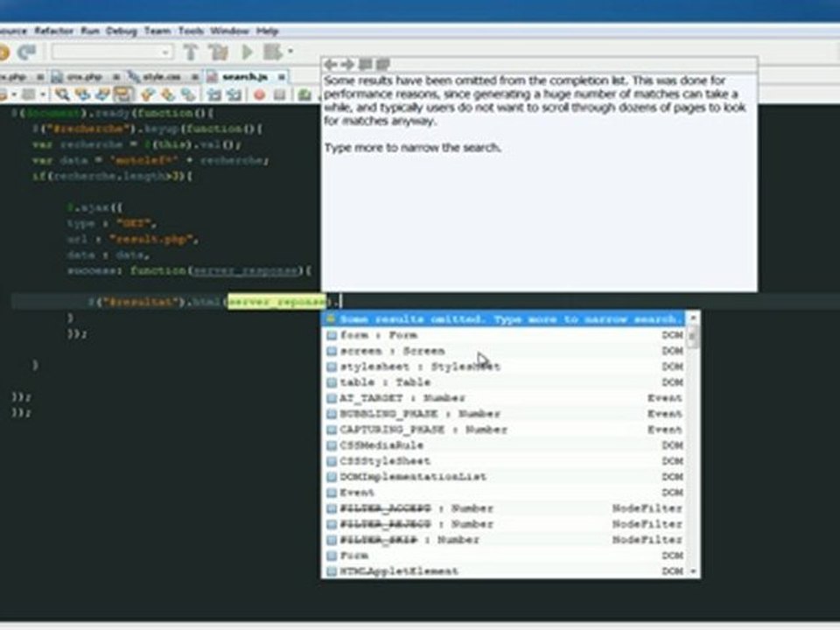Viewport: 840px width, 630px height.
Task: Open the Debug Project dropdown arrow
Action: 290,52
